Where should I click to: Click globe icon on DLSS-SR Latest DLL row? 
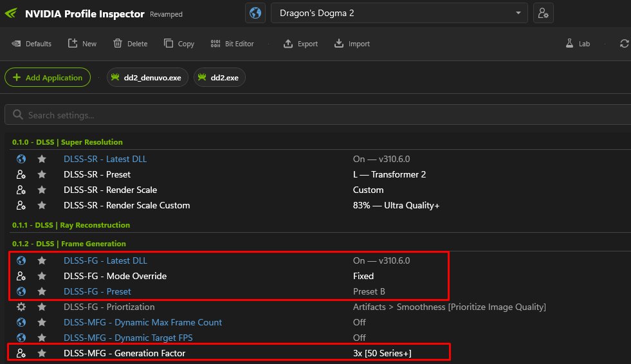coord(21,159)
